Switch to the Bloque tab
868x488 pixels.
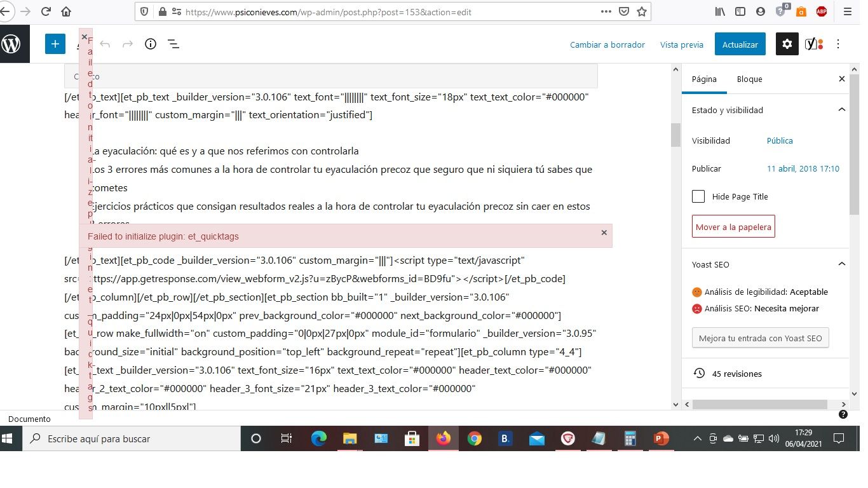(750, 79)
